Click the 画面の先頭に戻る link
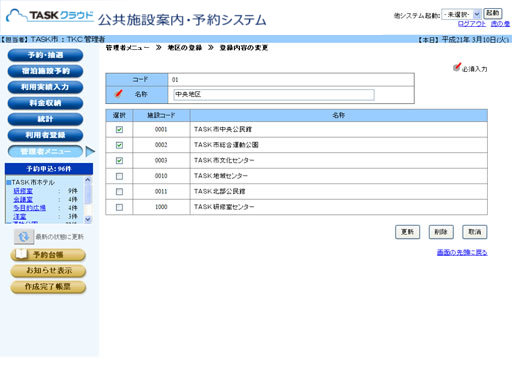The height and width of the screenshot is (384, 512). click(x=462, y=253)
